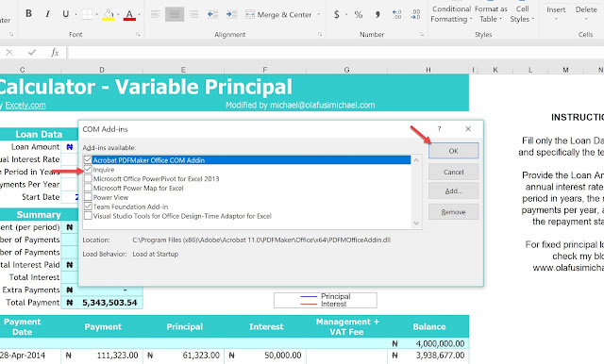Image resolution: width=604 pixels, height=364 pixels.
Task: Open Cell Styles menu
Action: click(x=522, y=13)
